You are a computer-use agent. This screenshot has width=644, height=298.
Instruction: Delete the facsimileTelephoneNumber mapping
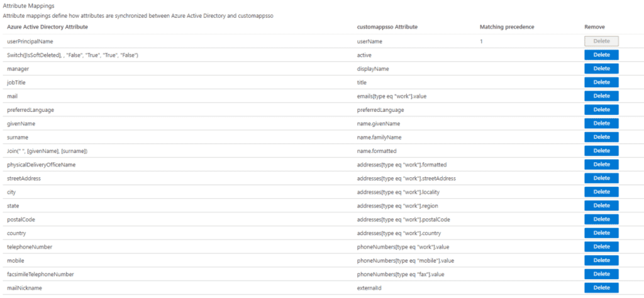(x=601, y=274)
